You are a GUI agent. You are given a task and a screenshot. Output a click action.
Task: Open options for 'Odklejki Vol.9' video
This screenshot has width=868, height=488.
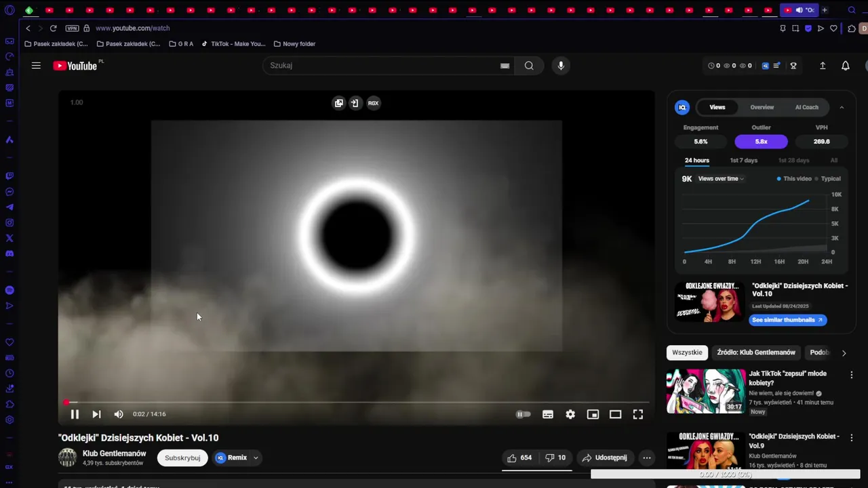click(852, 438)
